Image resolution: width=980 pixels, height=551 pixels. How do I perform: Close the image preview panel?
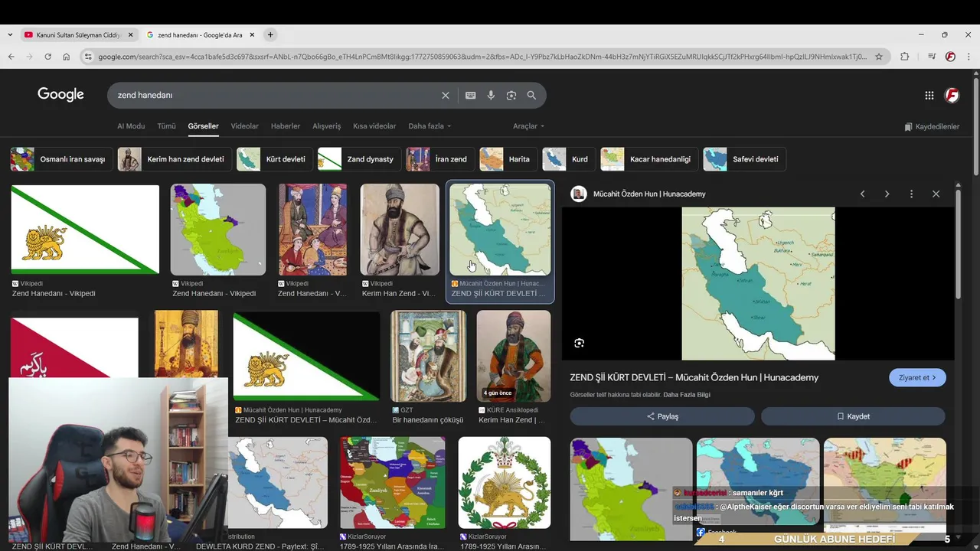(936, 194)
